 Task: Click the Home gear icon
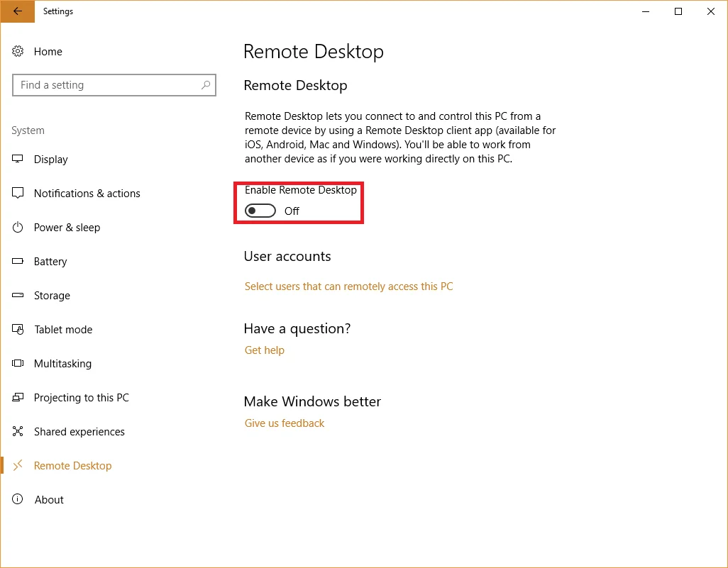point(18,51)
